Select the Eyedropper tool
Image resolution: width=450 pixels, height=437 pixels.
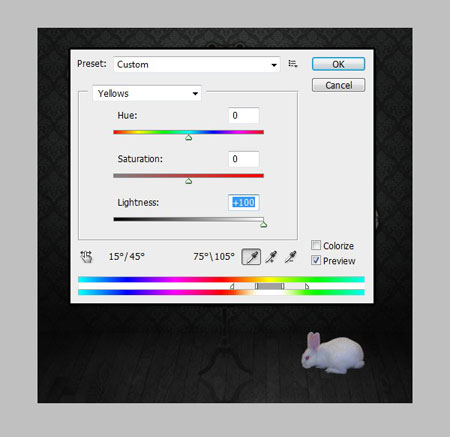click(251, 257)
